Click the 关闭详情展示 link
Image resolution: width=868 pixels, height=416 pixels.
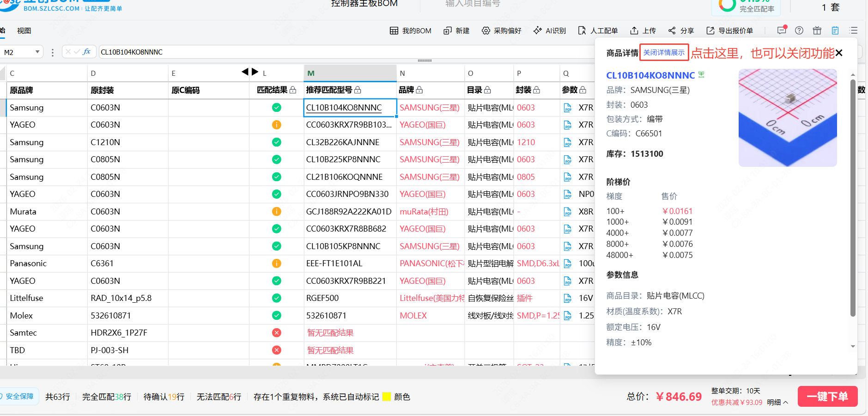[x=664, y=53]
